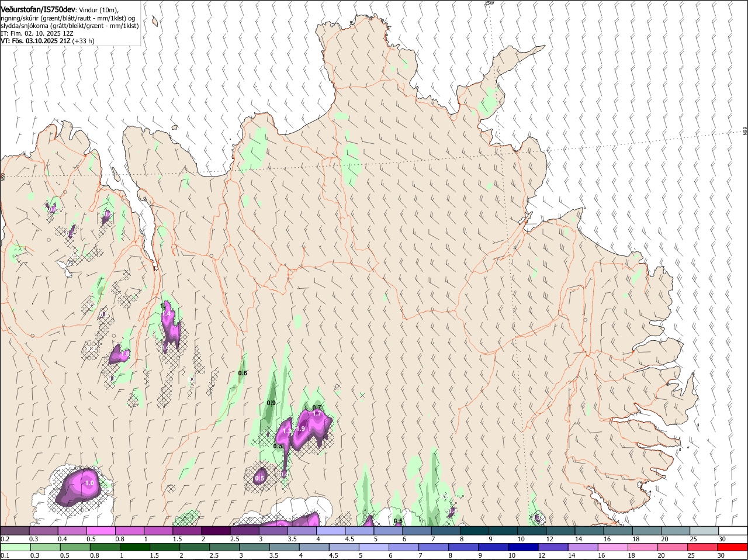Viewport: 748px width, 560px height.
Task: Select the 'VT: Fös. 03.10.2025 21Z (+33 h)' line
Action: point(47,41)
